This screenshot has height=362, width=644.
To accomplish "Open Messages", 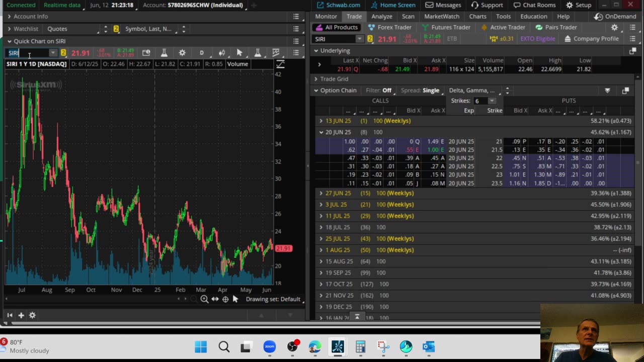I will [x=443, y=5].
